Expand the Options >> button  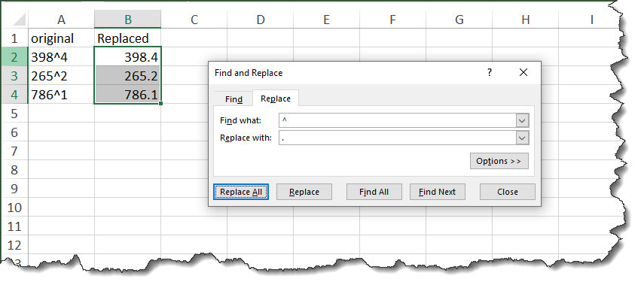pos(499,161)
